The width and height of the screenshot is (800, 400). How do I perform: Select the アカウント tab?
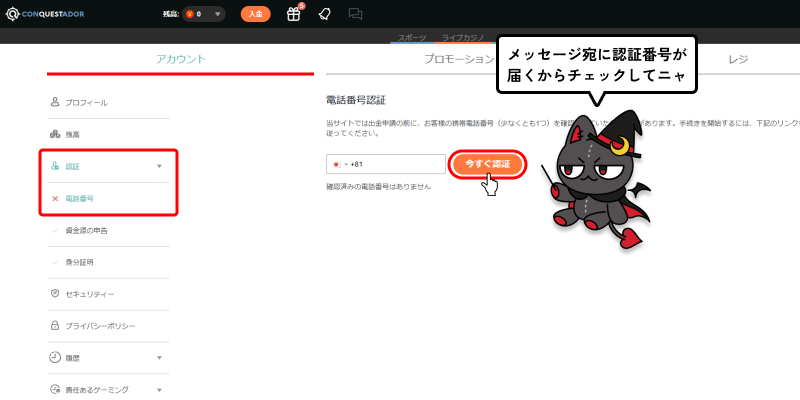click(x=181, y=59)
